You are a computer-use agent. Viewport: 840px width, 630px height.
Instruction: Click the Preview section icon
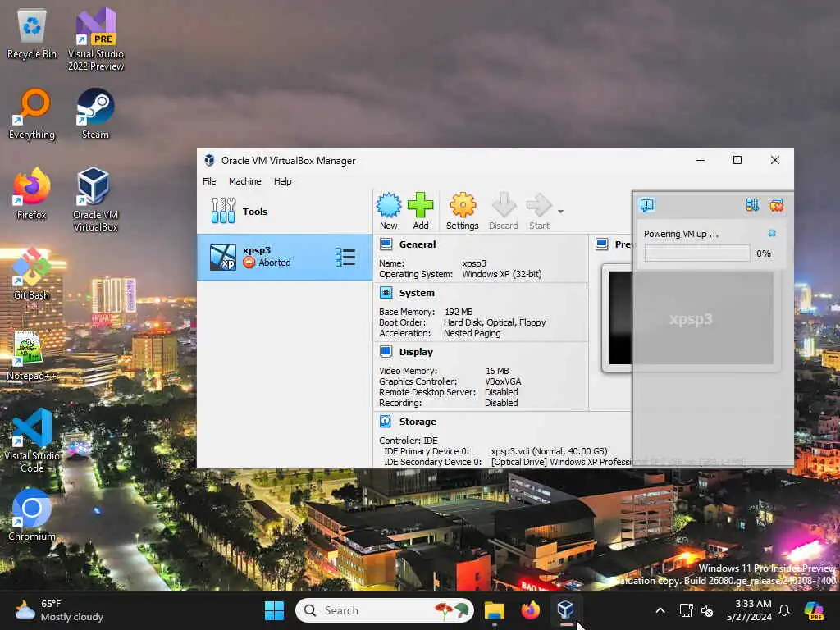[601, 244]
